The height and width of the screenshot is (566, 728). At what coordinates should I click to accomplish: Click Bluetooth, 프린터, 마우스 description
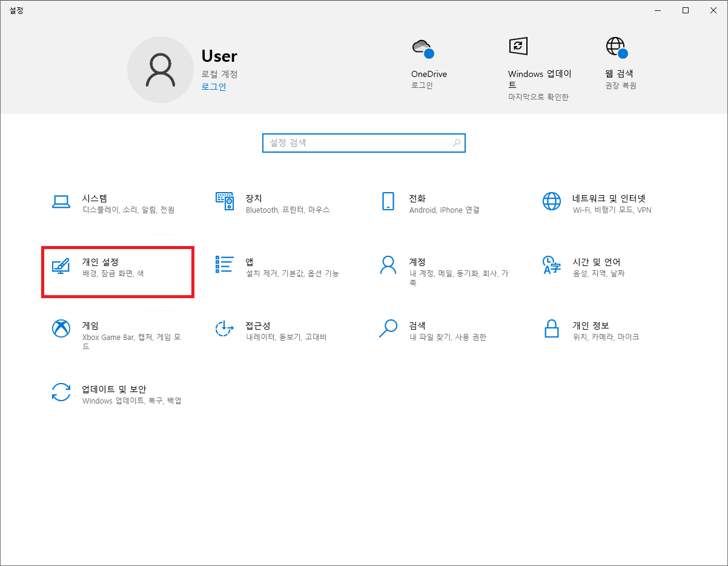pos(288,210)
